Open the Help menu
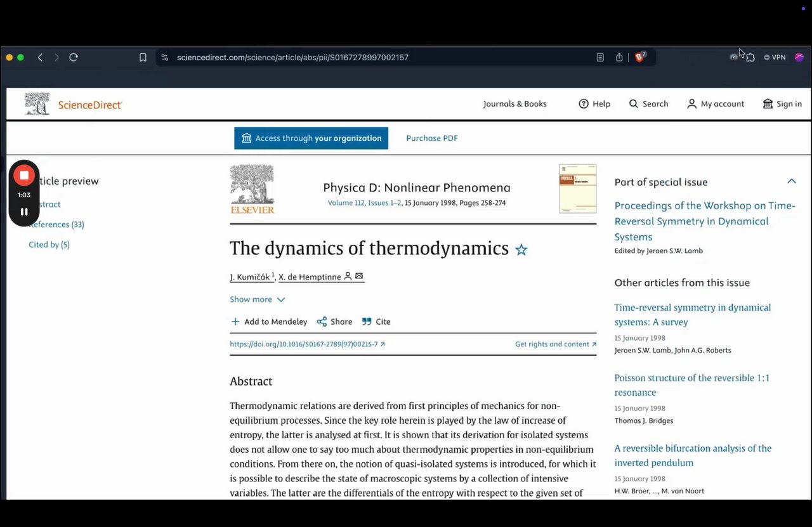Viewport: 812px width, 527px height. pyautogui.click(x=594, y=103)
